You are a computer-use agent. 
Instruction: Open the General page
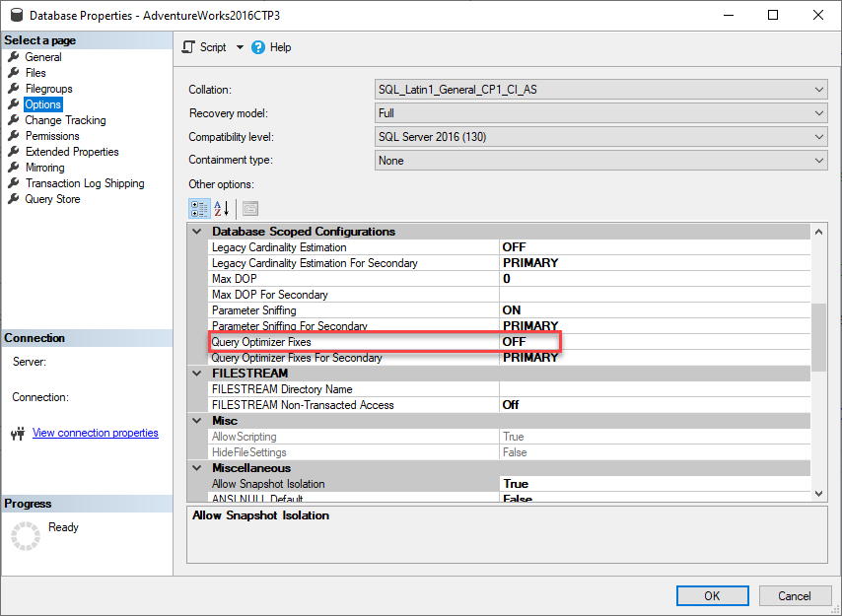pyautogui.click(x=43, y=57)
